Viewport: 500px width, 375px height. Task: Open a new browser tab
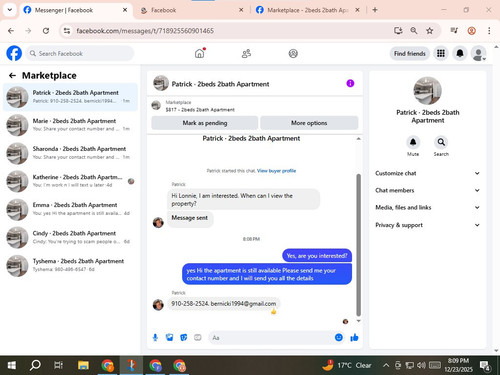[x=375, y=10]
